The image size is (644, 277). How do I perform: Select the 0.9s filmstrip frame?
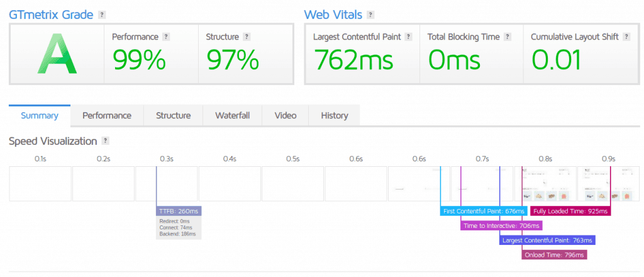pos(608,184)
